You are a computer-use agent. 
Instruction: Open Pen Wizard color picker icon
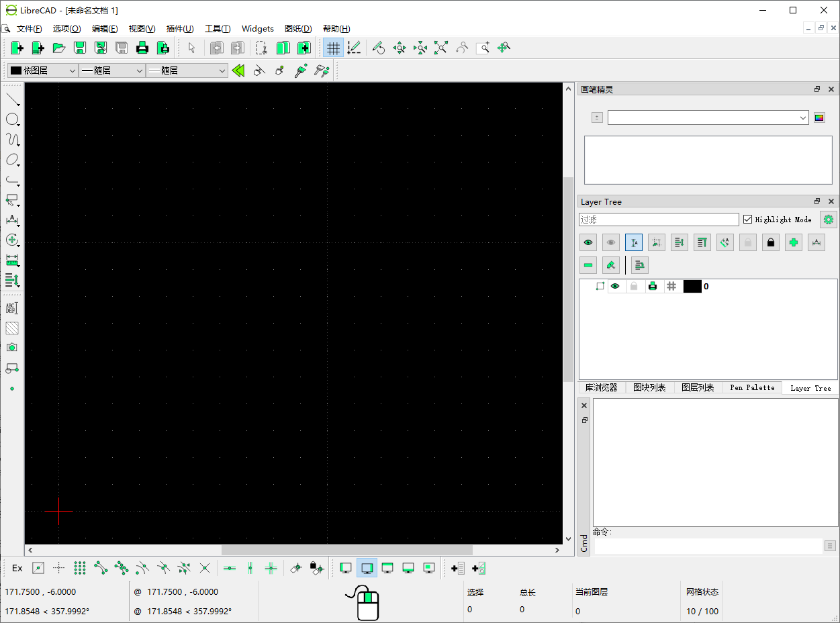[819, 117]
